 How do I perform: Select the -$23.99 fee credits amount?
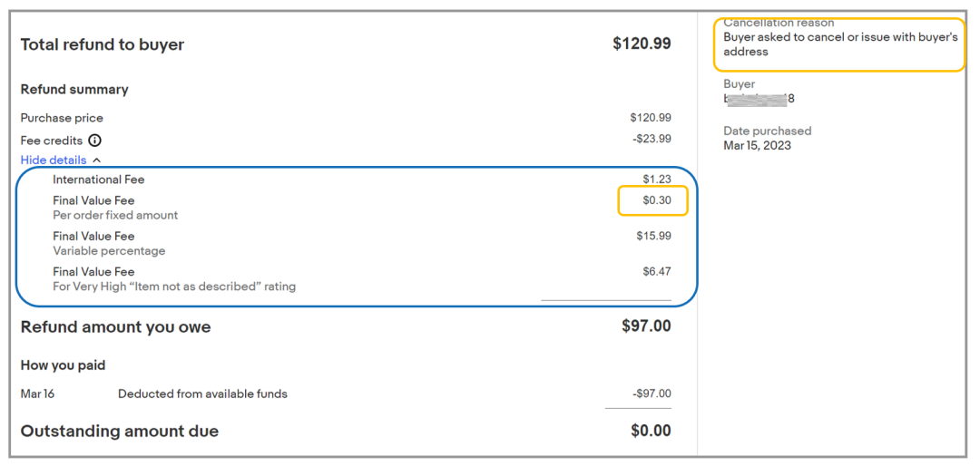(651, 139)
